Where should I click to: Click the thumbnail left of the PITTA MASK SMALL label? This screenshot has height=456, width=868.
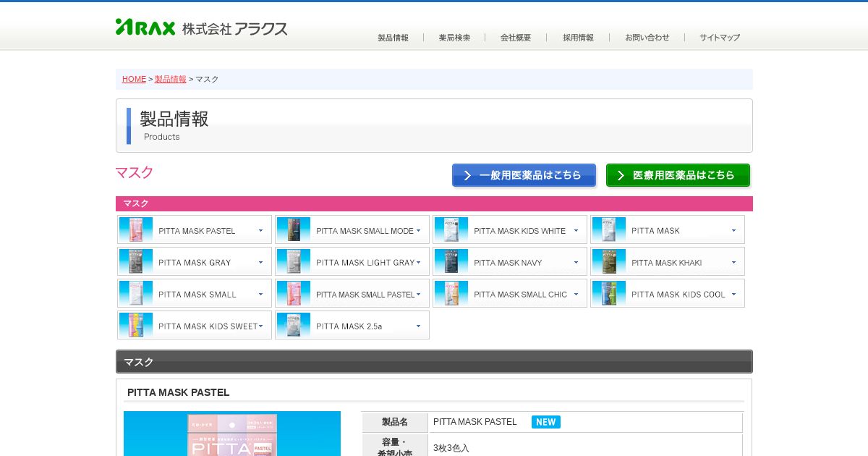(136, 293)
